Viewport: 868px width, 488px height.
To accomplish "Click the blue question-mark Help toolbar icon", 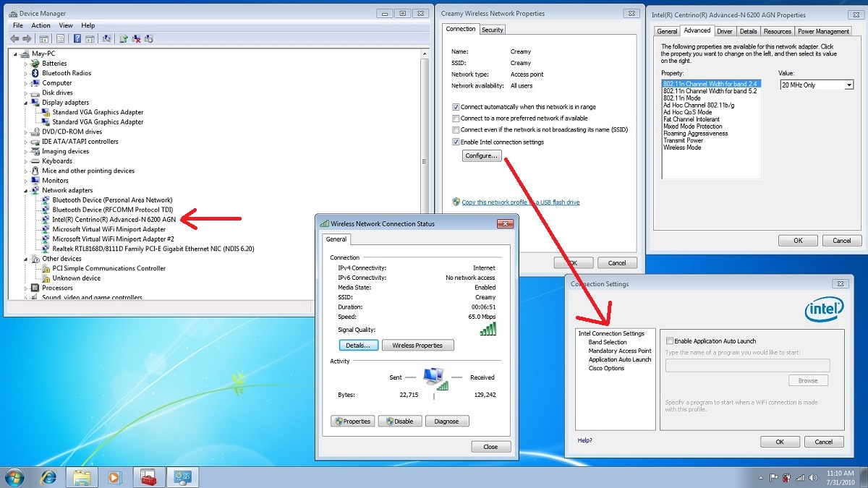I will (x=77, y=38).
